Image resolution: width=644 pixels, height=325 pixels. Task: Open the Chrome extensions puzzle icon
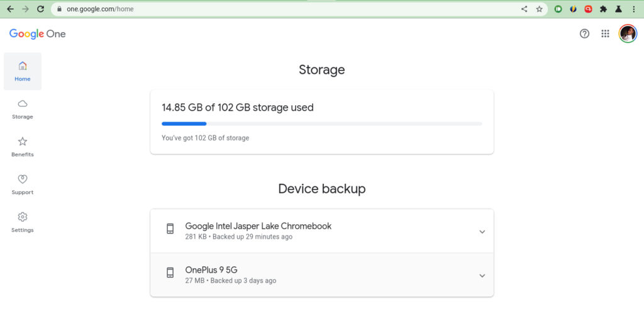[603, 9]
